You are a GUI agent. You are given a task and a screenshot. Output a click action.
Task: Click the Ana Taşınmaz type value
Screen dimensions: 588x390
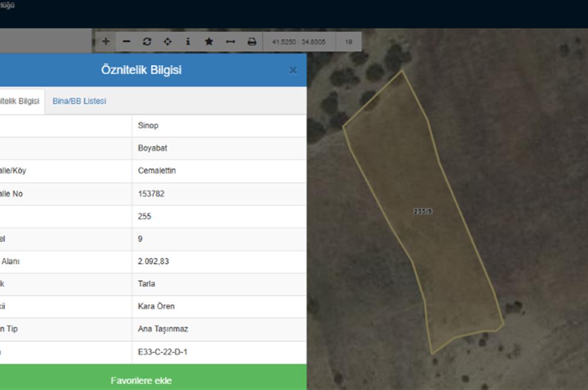(163, 329)
